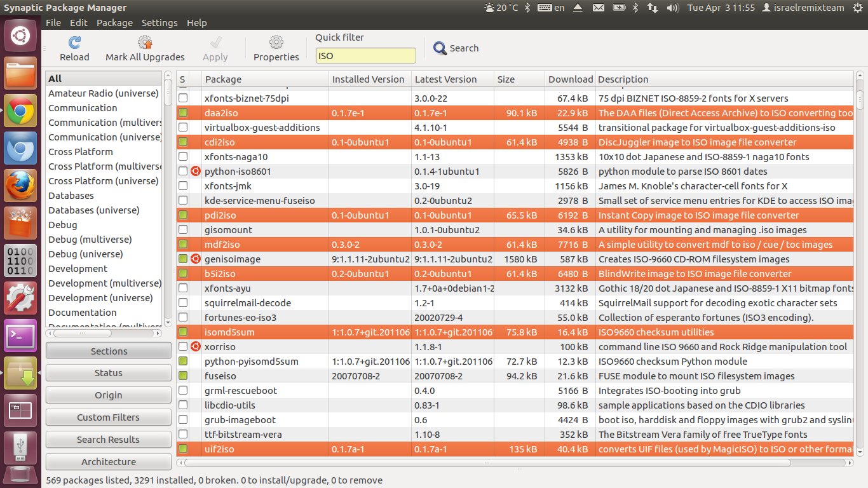Viewport: 868px width, 488px height.
Task: Open network connection indicator
Action: (x=653, y=8)
